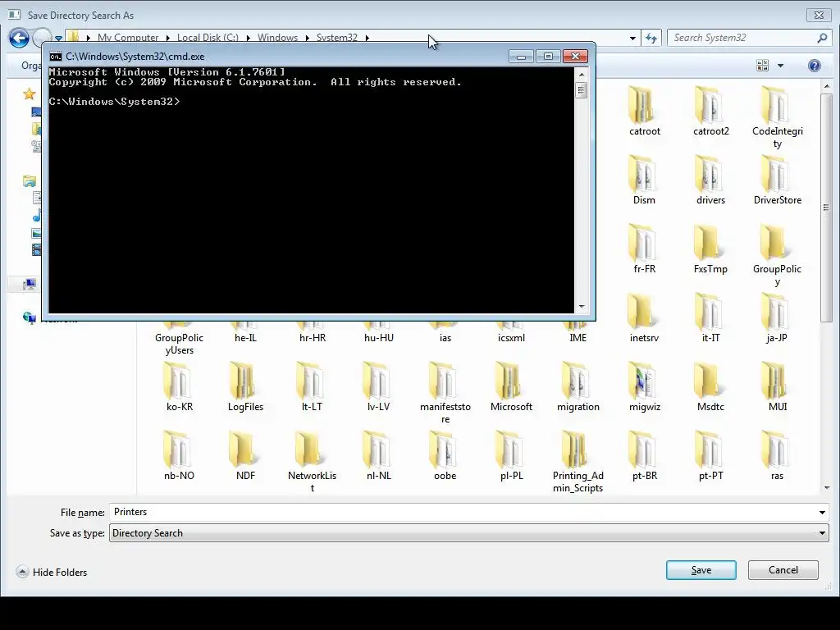
Task: Select the NDF folder
Action: click(245, 456)
